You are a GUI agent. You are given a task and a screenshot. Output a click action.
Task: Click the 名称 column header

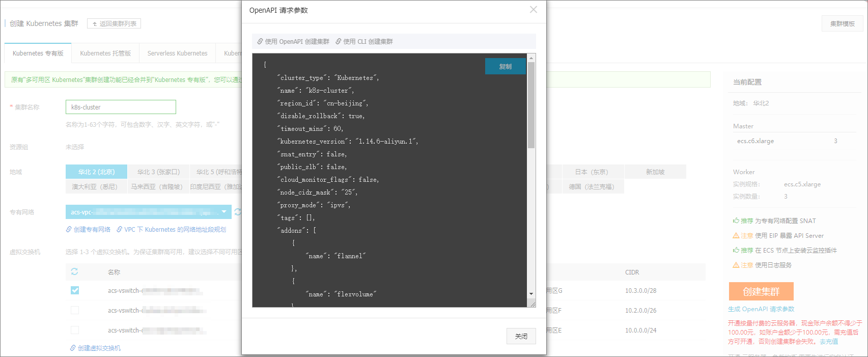tap(114, 272)
